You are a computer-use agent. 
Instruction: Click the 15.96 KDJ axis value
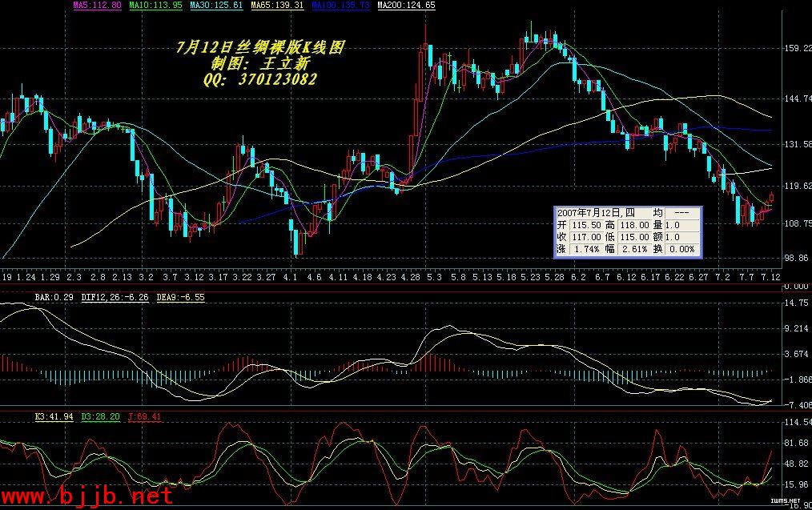[x=797, y=484]
